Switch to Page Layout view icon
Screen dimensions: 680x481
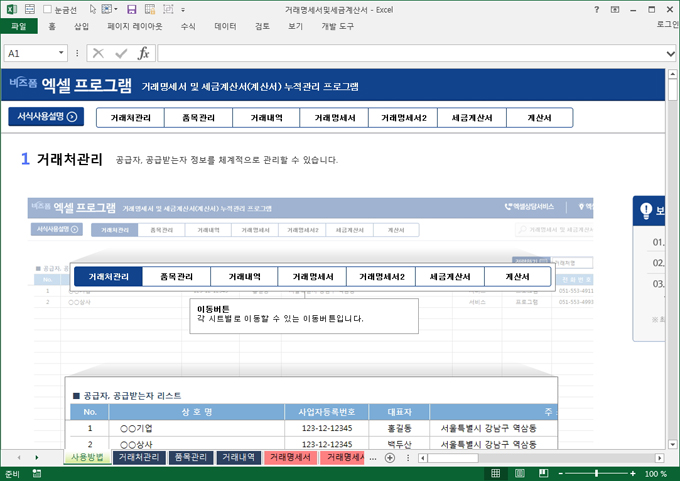(x=520, y=473)
